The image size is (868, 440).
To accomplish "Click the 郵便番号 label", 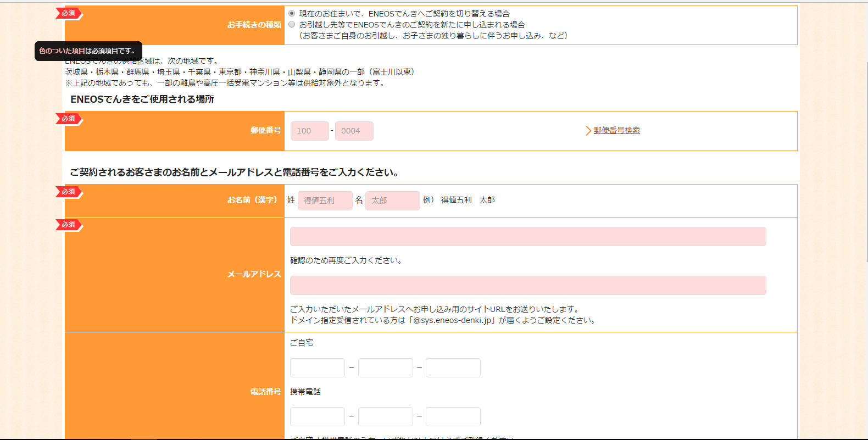I will point(266,130).
